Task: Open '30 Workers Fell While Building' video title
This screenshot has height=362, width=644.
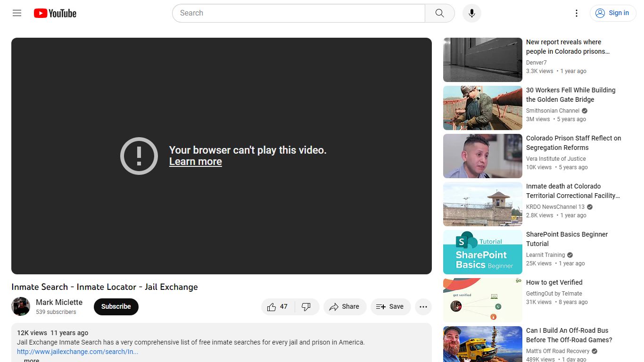Action: click(x=570, y=95)
